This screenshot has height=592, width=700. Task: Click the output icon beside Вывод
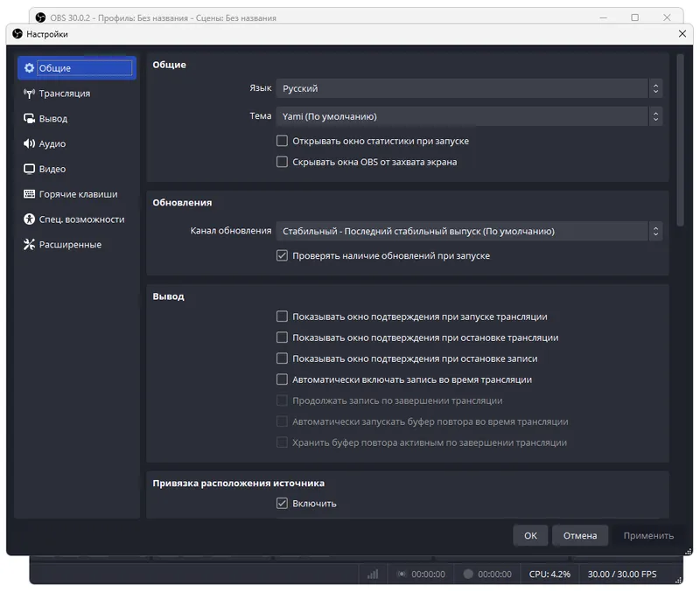[x=29, y=118]
